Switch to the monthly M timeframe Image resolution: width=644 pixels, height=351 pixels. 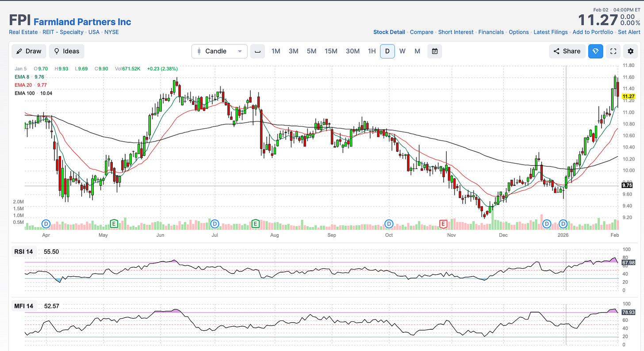tap(417, 51)
